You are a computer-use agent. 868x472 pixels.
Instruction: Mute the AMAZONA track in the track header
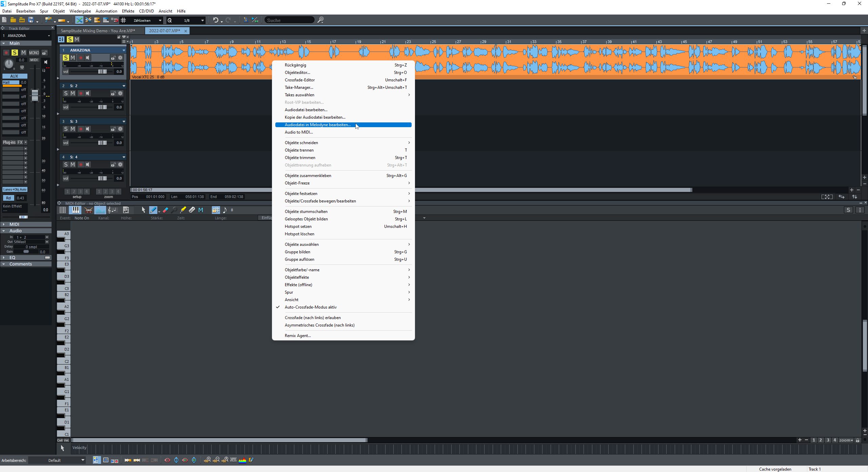pos(73,58)
